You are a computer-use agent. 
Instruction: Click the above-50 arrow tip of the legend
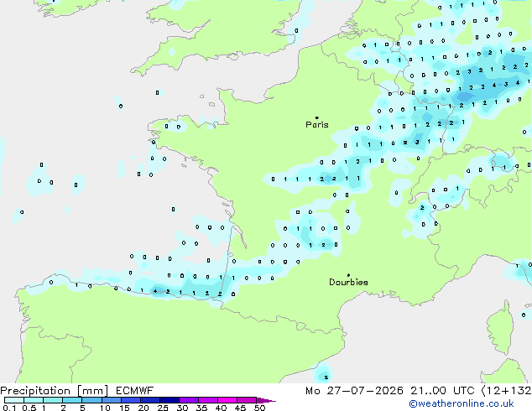[266, 400]
